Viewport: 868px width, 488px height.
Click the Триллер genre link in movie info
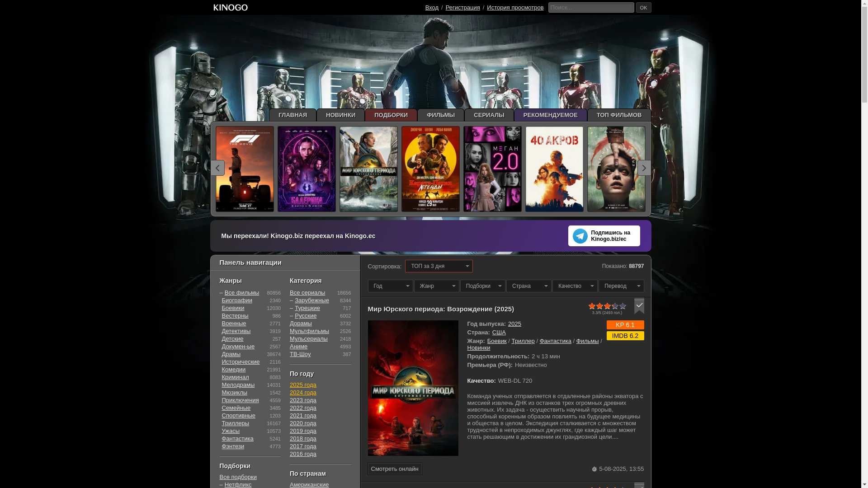[x=523, y=341]
